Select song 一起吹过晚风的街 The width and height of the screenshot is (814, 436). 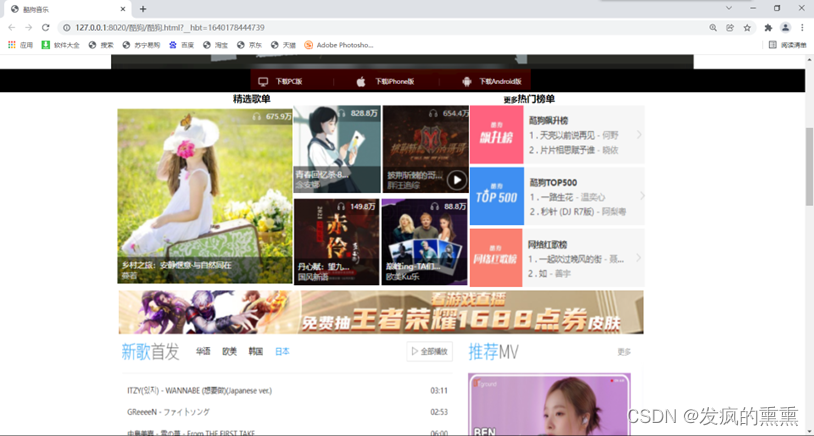click(x=576, y=259)
